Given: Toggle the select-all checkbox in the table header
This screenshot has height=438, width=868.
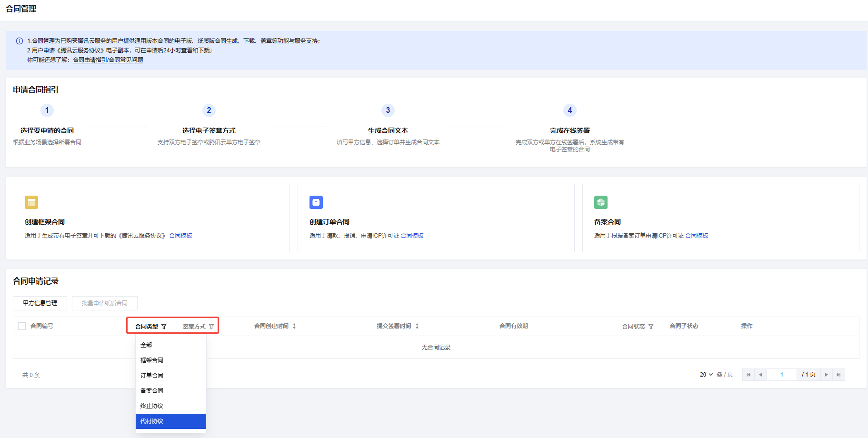Looking at the screenshot, I should [22, 326].
